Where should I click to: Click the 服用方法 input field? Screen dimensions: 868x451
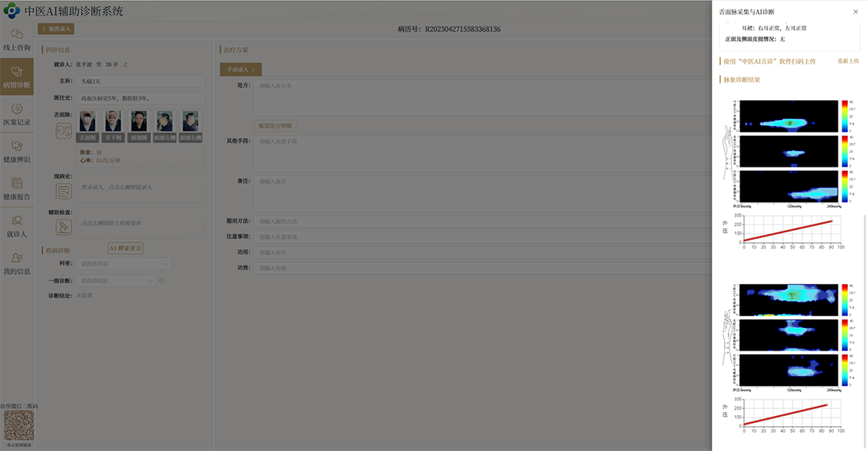[483, 221]
